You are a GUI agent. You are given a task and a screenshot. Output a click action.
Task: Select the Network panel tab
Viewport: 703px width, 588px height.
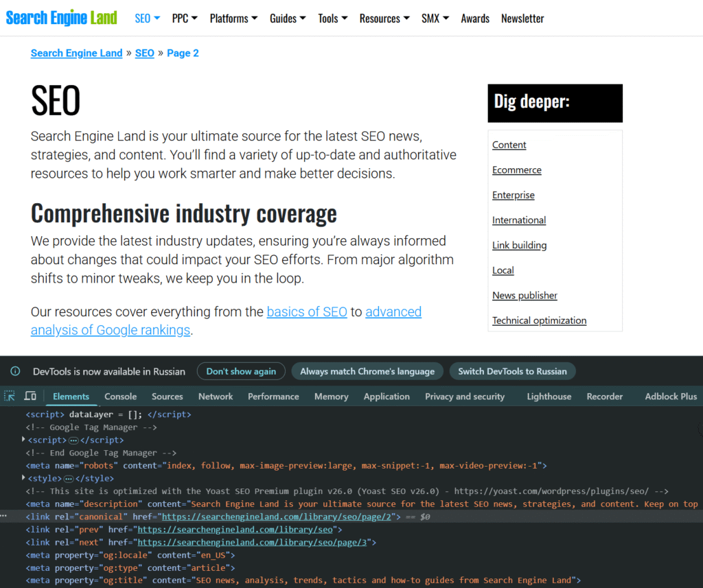(216, 397)
